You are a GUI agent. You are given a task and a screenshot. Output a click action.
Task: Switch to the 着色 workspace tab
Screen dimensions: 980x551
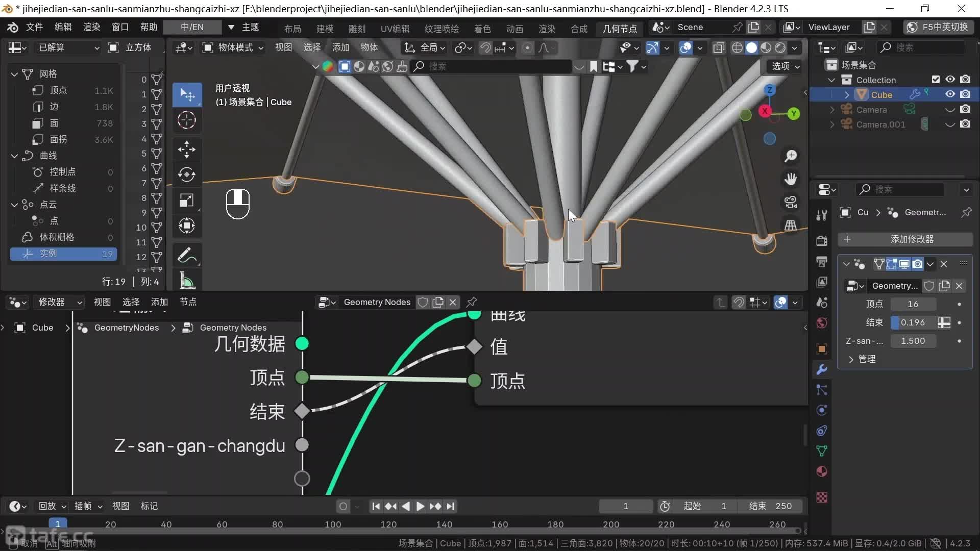(482, 29)
